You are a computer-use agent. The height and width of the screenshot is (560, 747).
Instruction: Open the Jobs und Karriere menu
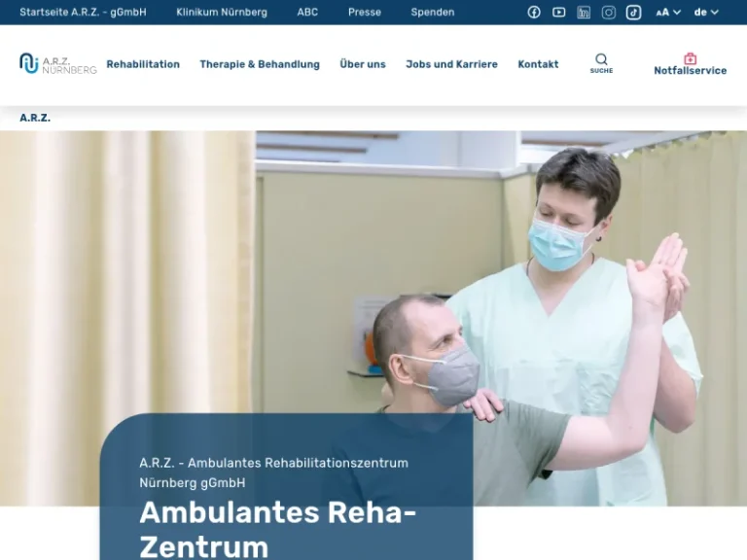[451, 64]
